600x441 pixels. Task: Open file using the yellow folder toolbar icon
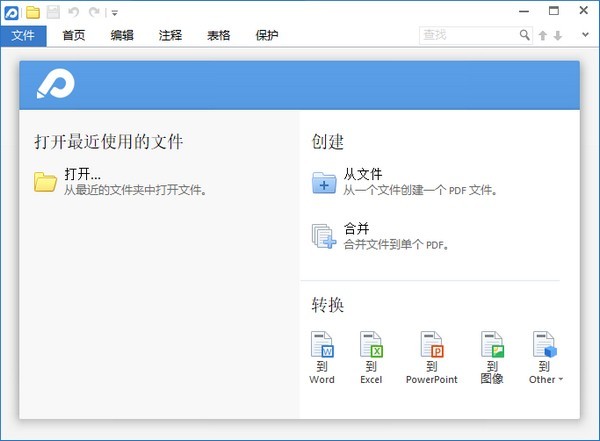click(33, 12)
